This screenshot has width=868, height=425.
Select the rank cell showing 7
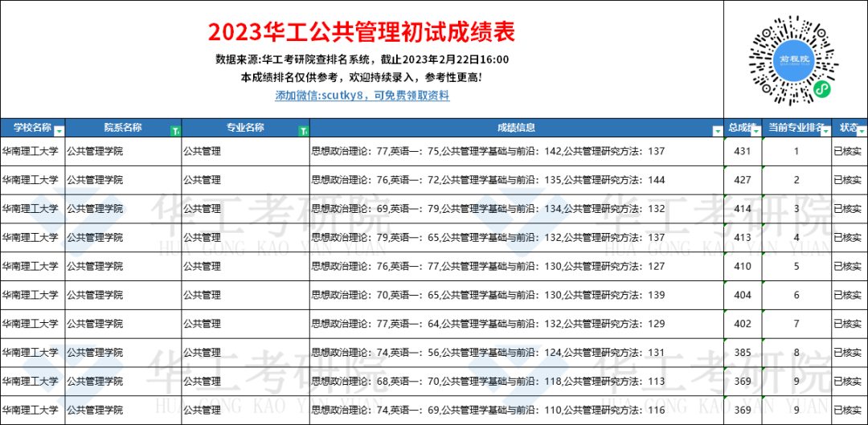pos(796,324)
